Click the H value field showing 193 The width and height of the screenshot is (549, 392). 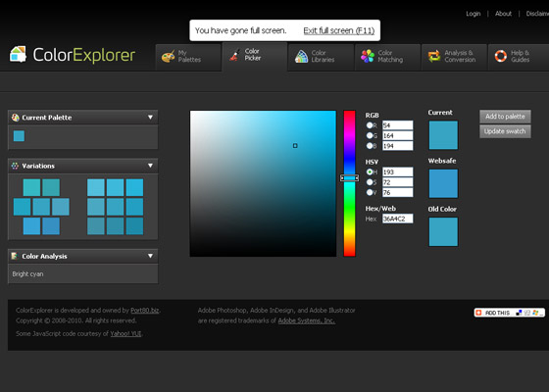[x=397, y=171]
